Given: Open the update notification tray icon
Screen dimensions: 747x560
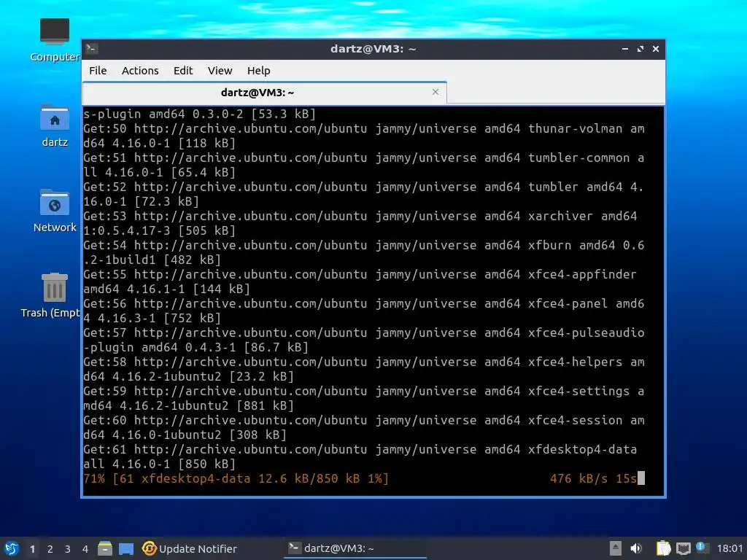Looking at the screenshot, I should [x=703, y=548].
